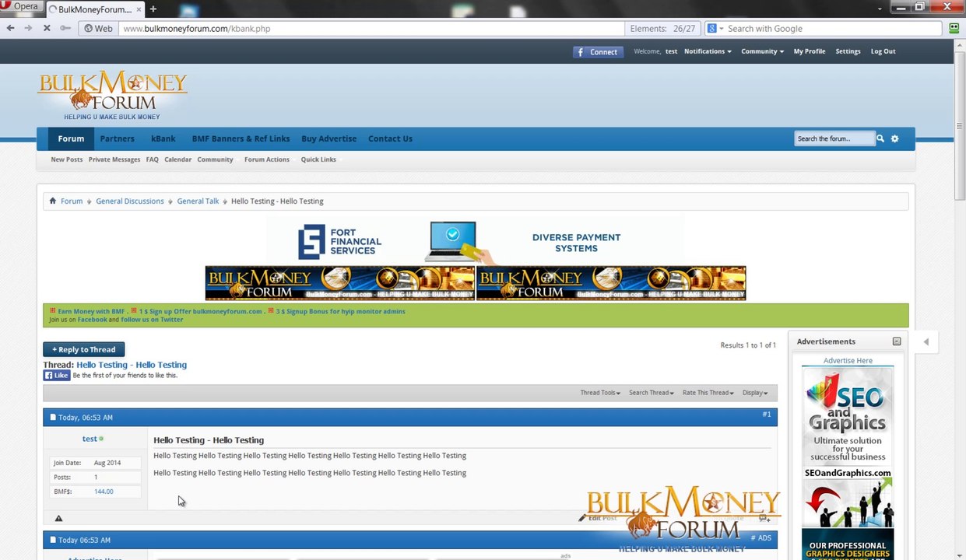
Task: Open Google search engine dropdown
Action: [715, 28]
